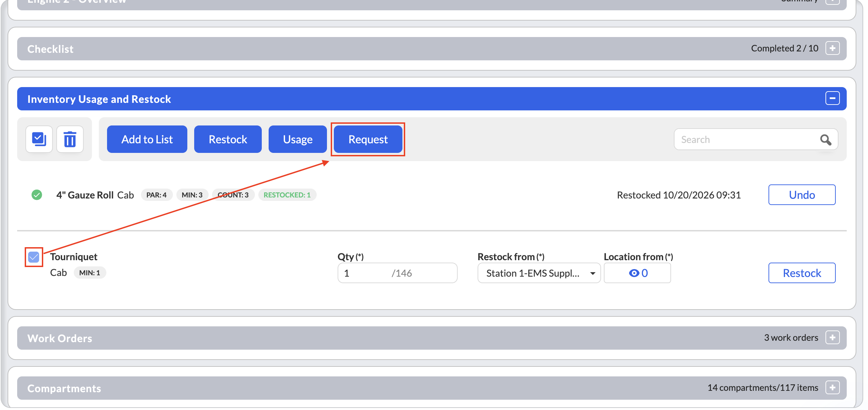Click Restock button in Tourniquet row

click(802, 273)
